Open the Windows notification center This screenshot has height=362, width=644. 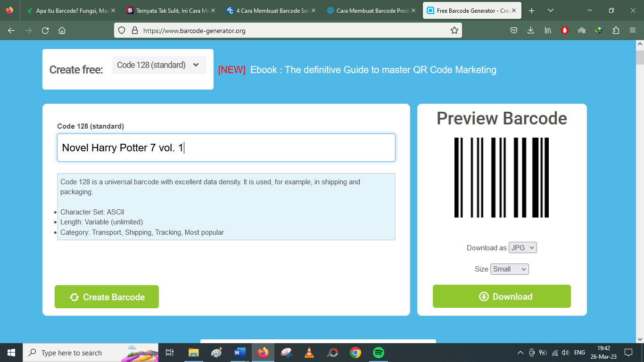click(628, 353)
